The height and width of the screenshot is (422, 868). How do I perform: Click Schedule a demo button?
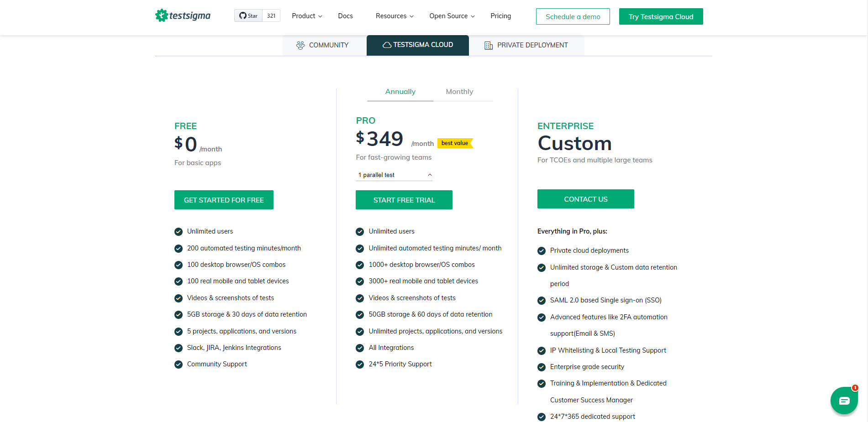(573, 16)
